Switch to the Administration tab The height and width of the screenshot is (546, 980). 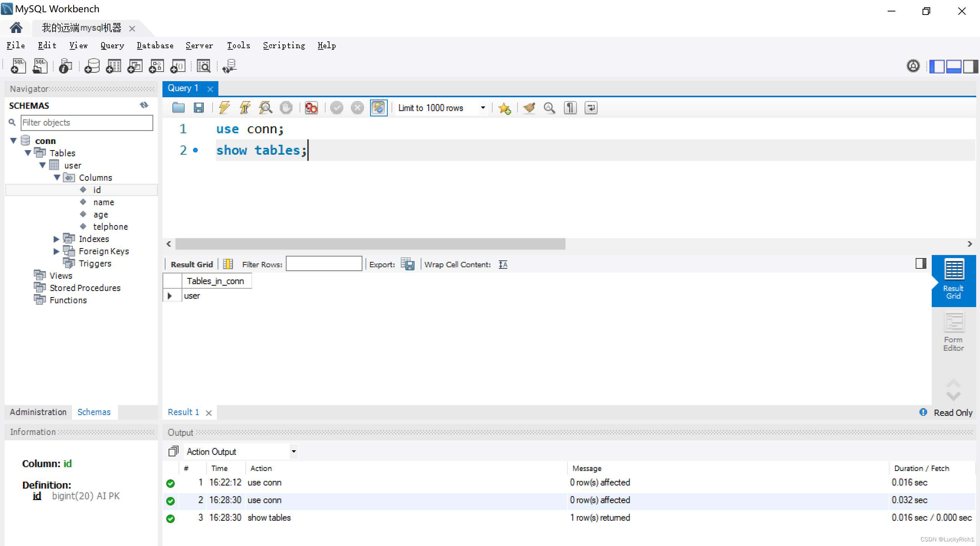pos(38,412)
